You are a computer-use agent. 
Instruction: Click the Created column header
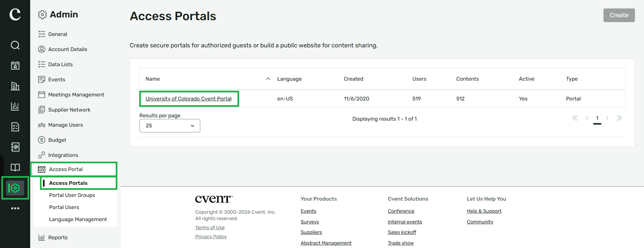coord(353,79)
